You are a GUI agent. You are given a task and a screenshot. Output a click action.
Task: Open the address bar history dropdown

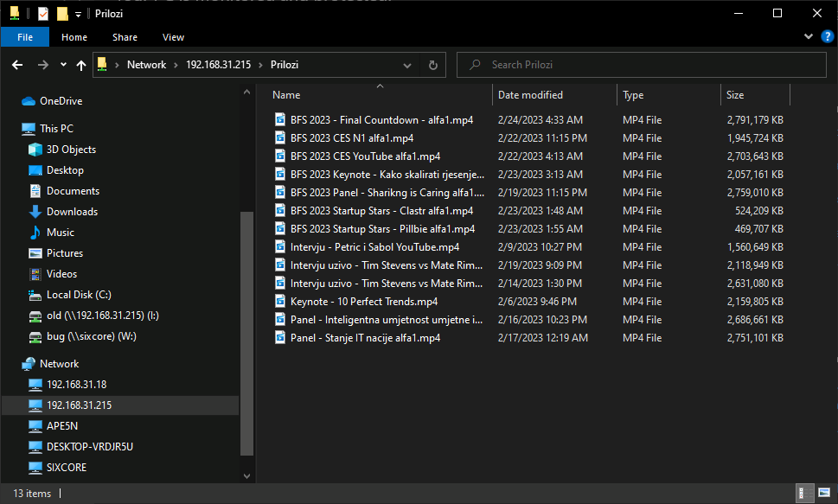(x=406, y=65)
